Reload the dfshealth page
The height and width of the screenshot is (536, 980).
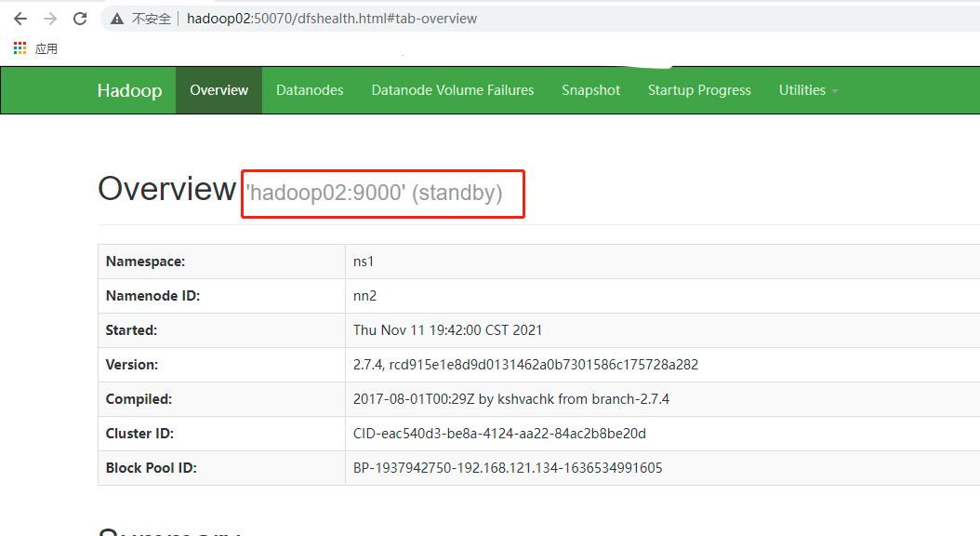80,18
